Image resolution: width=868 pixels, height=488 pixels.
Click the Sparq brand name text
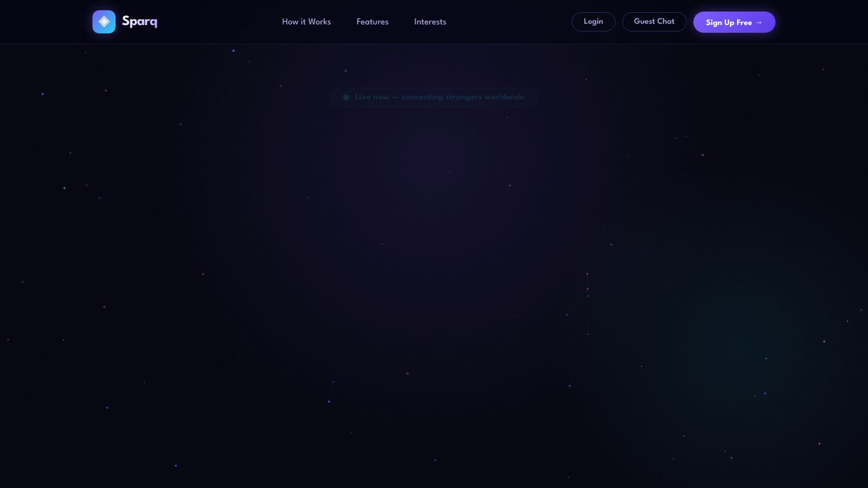coord(139,22)
